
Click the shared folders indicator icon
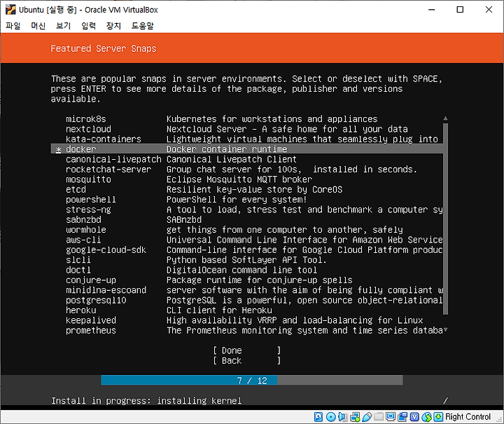(x=379, y=416)
